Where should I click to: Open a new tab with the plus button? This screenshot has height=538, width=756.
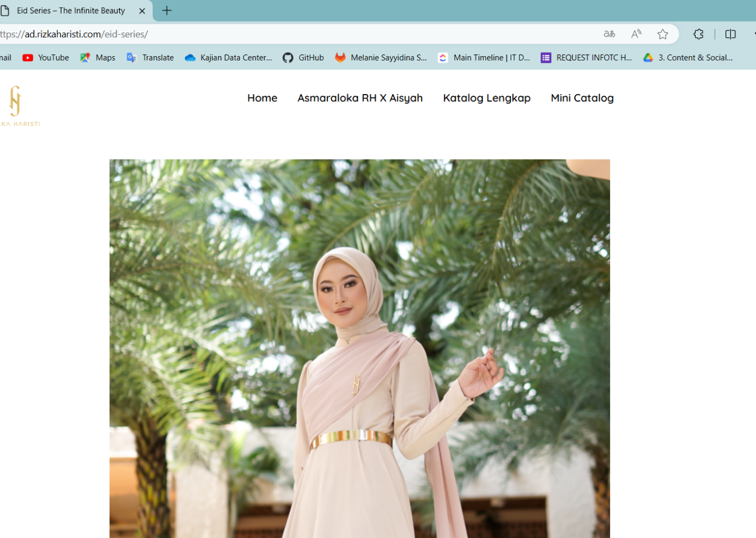pyautogui.click(x=167, y=11)
